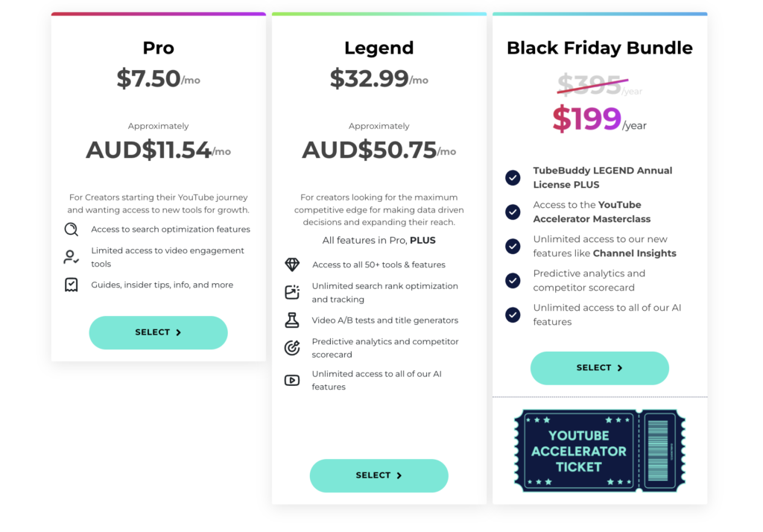Toggle checkmark beside TubeBuddy LEGEND Annual License
This screenshot has height=532, width=763.
(x=512, y=178)
